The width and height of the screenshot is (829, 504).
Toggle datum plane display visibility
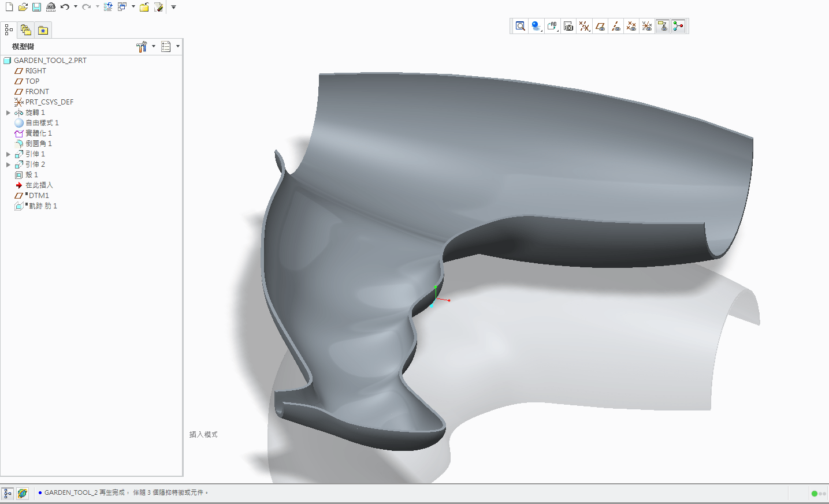point(600,26)
